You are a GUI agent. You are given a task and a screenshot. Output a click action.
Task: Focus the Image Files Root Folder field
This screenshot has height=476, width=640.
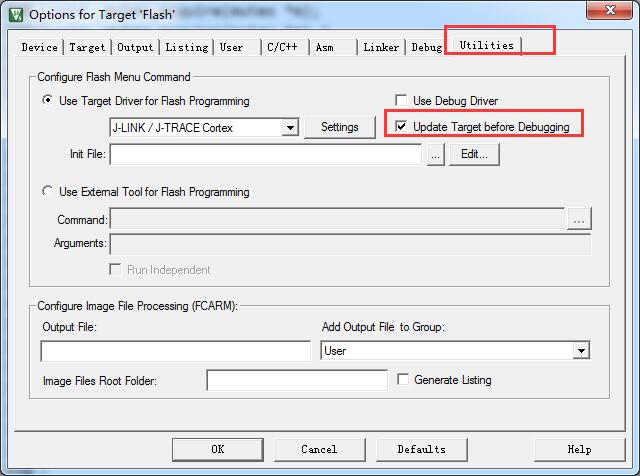coord(296,381)
